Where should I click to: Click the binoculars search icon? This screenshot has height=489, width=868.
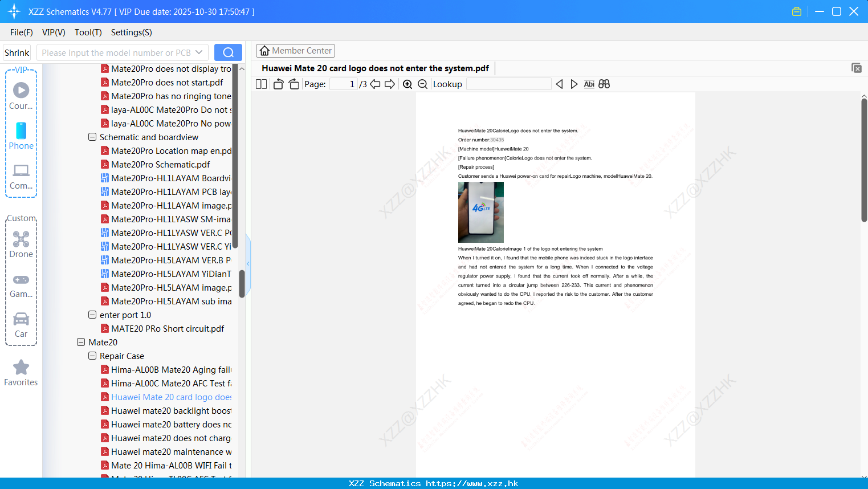[x=604, y=84]
